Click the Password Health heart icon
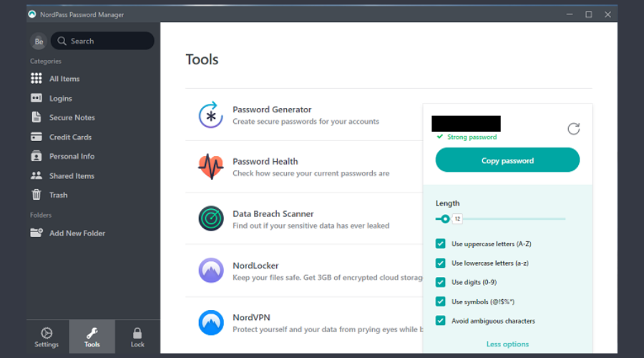 pos(211,166)
